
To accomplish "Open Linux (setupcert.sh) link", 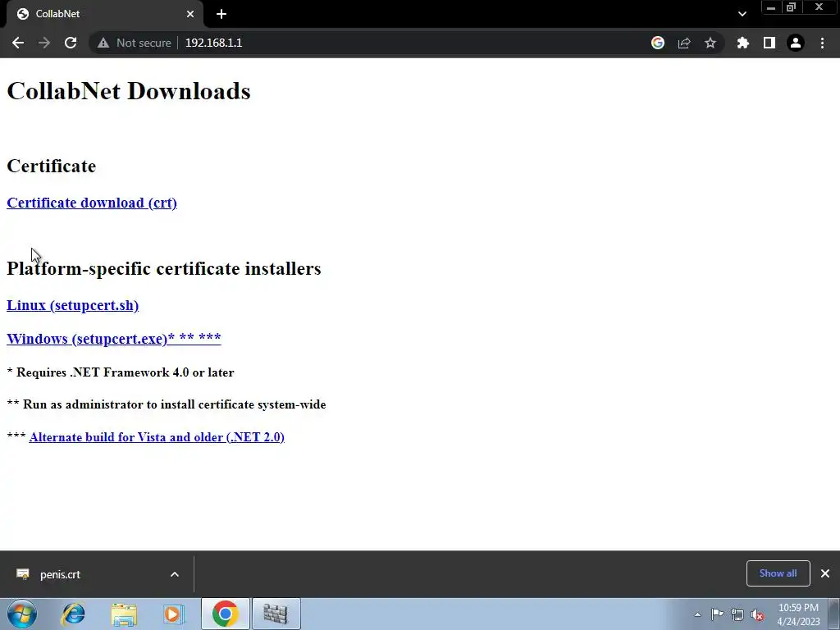I will point(72,305).
